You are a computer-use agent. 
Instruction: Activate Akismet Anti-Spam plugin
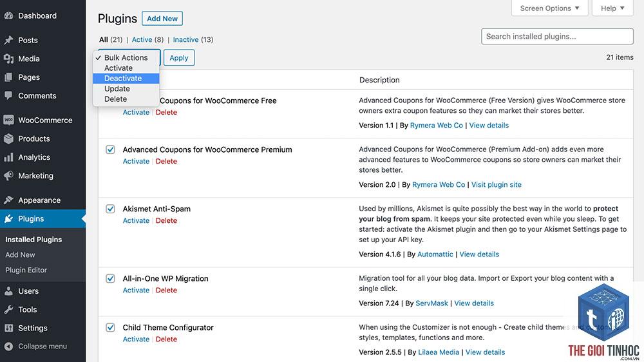(136, 220)
